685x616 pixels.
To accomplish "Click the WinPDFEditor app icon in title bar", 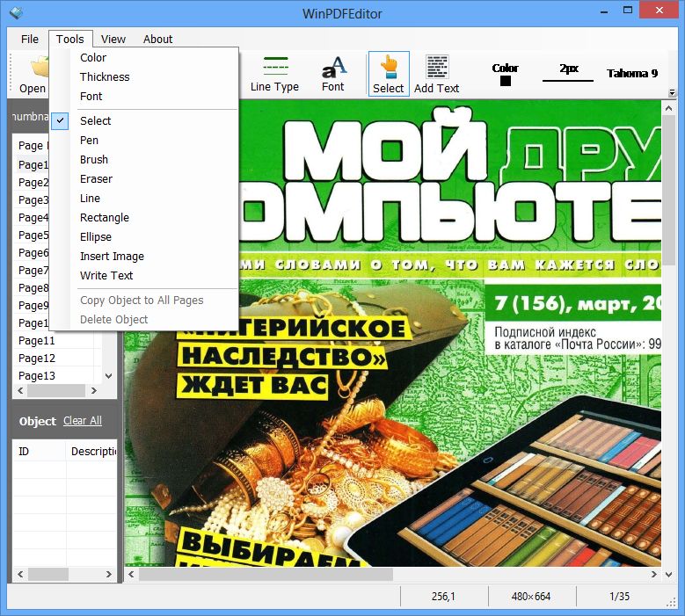I will (17, 12).
